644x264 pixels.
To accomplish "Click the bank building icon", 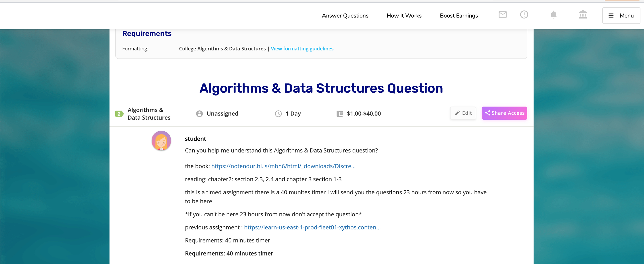I will 583,15.
